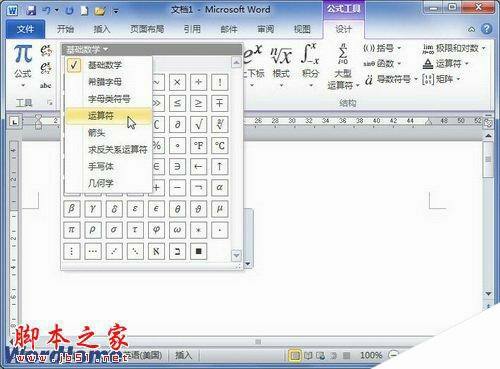This screenshot has height=369, width=500.
Task: Insert the factorial exclamation symbol
Action: (220, 82)
